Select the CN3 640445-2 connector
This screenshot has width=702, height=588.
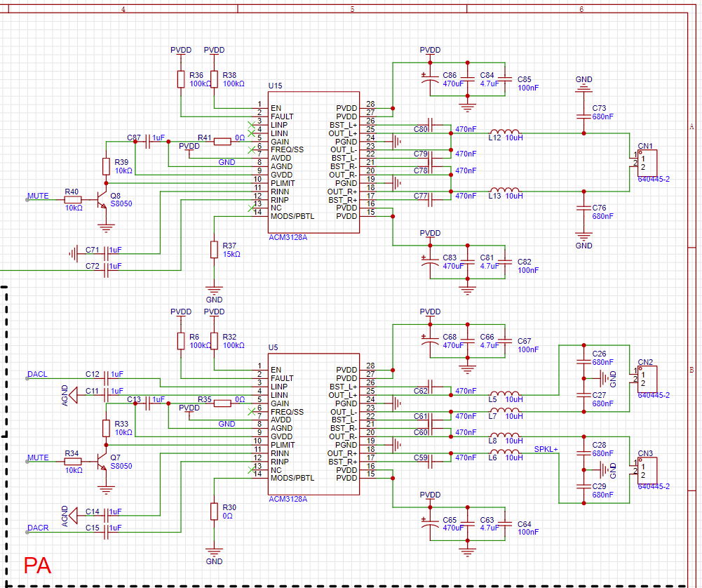647,470
